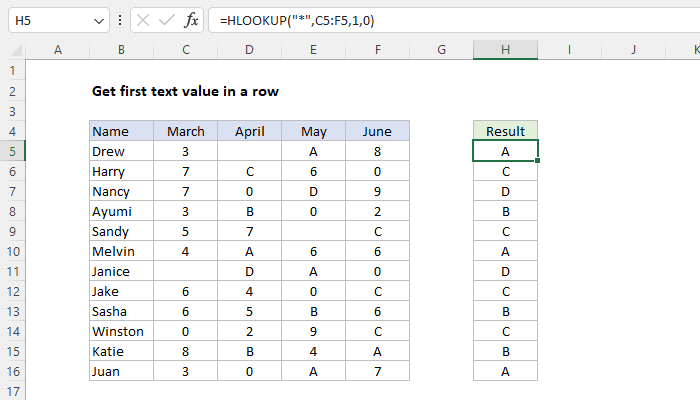Select column D header

[250, 50]
